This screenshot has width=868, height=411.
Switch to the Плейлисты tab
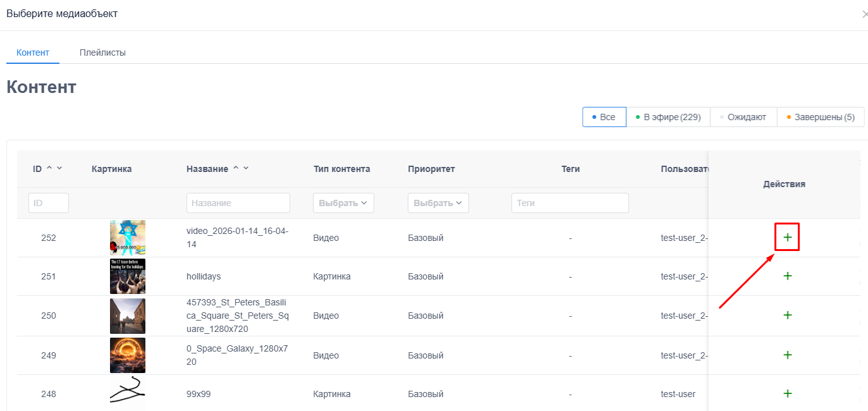[102, 52]
